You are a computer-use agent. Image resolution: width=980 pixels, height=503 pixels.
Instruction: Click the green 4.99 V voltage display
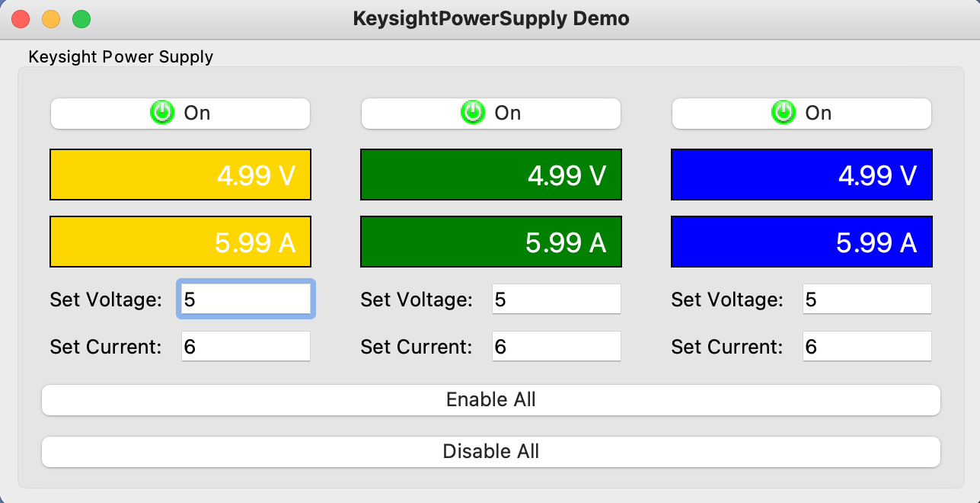(x=491, y=175)
